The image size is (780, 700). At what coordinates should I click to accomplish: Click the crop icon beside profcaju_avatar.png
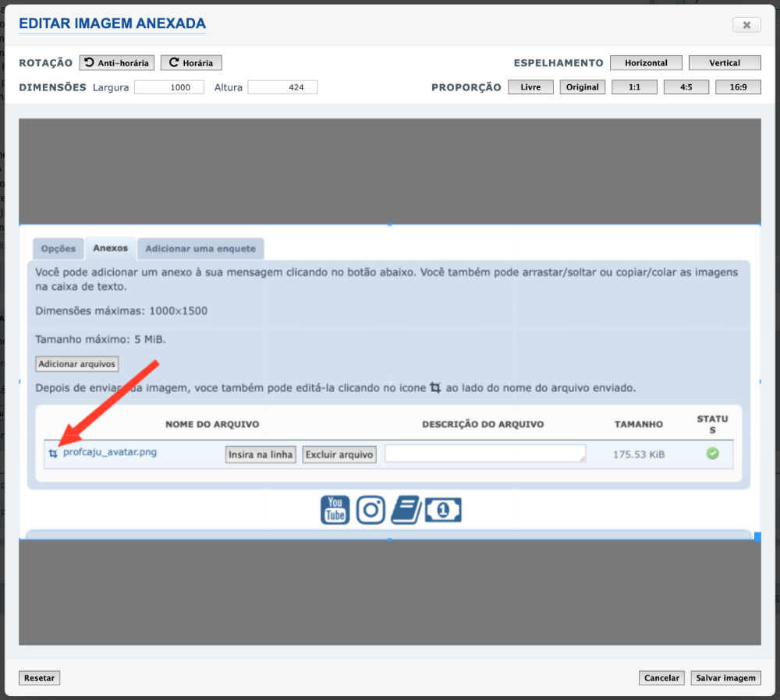click(53, 453)
